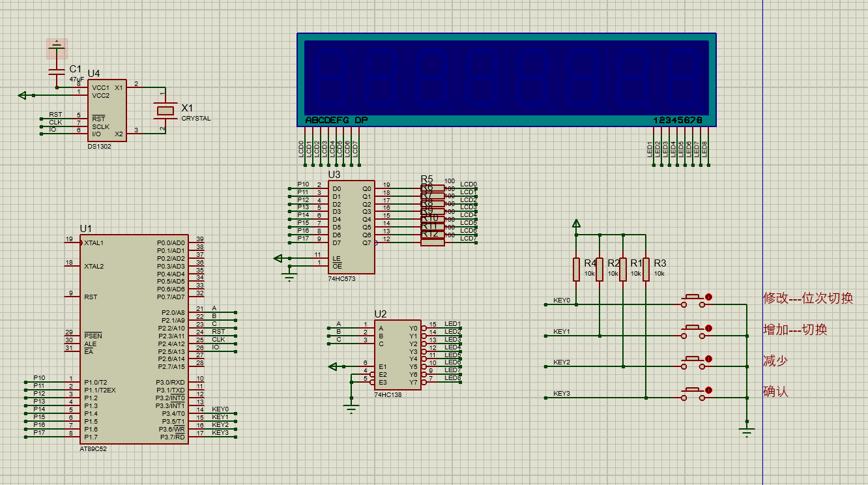Toggle red latch dot on KEY3 button
Viewport: 868px width, 485px height.
click(x=709, y=390)
